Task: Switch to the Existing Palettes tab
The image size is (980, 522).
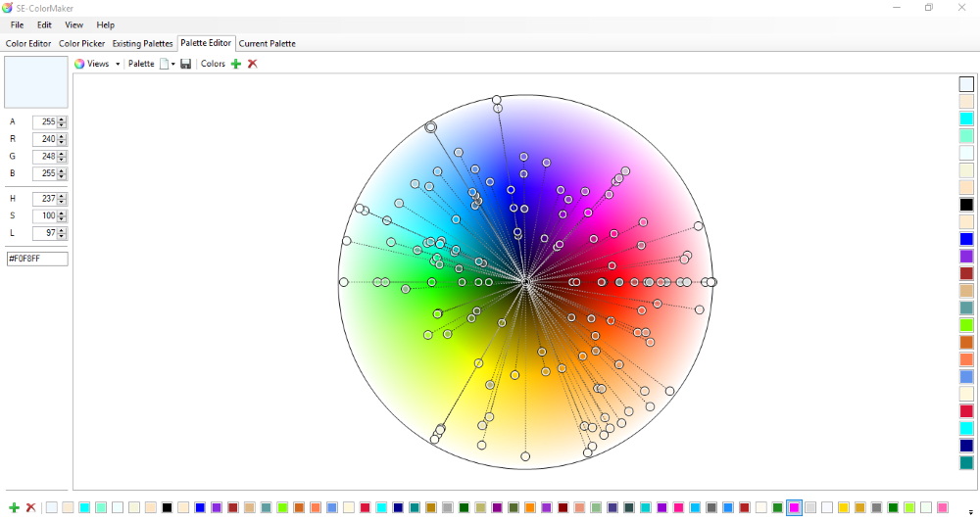Action: (x=142, y=44)
